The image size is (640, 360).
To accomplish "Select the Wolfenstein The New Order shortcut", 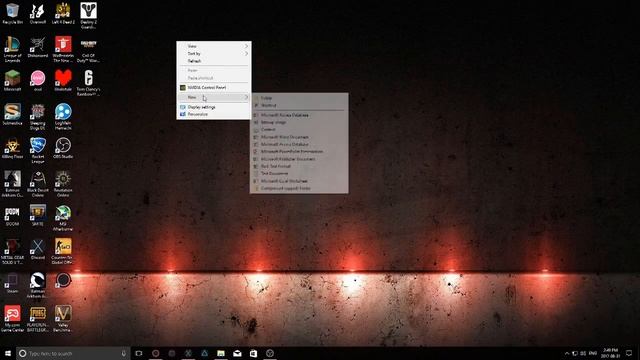I will click(x=63, y=49).
